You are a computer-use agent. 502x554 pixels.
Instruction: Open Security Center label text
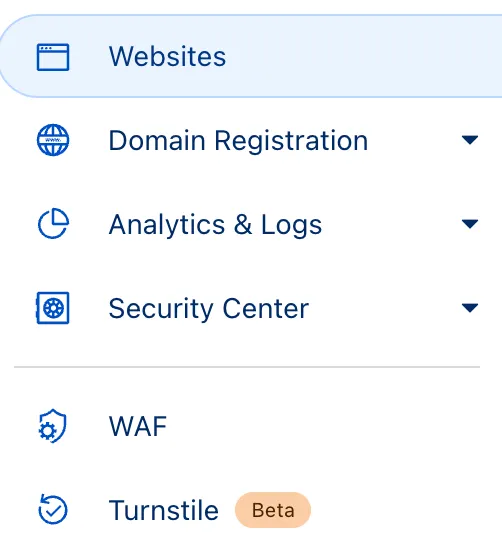tap(208, 308)
